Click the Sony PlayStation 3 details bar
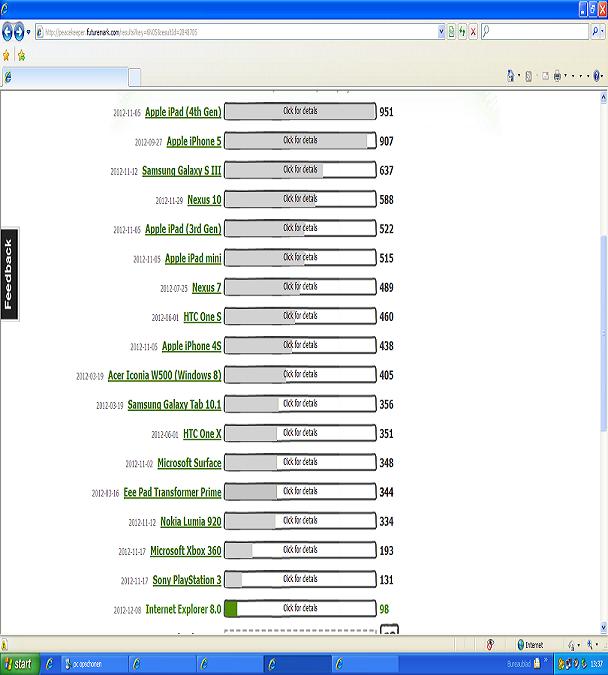 click(x=300, y=579)
